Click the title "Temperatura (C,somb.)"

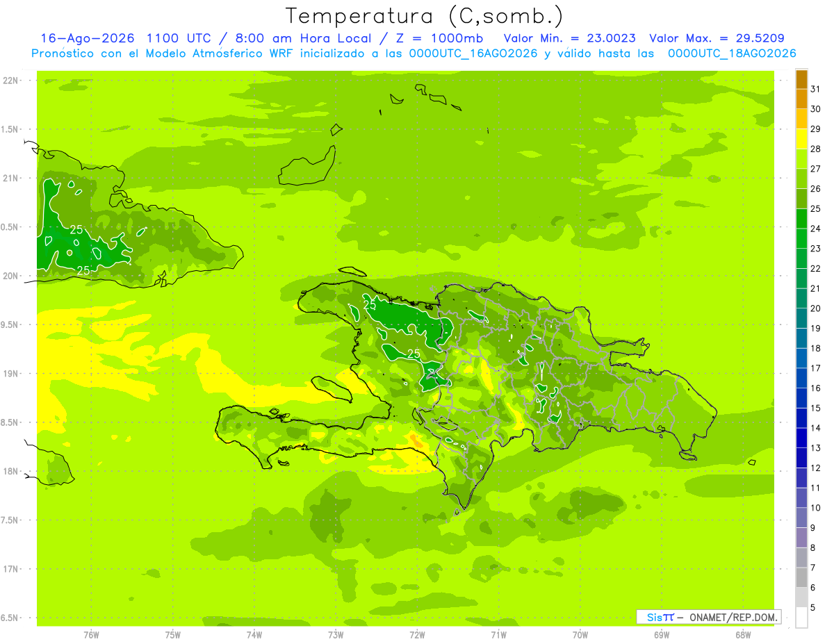424,17
